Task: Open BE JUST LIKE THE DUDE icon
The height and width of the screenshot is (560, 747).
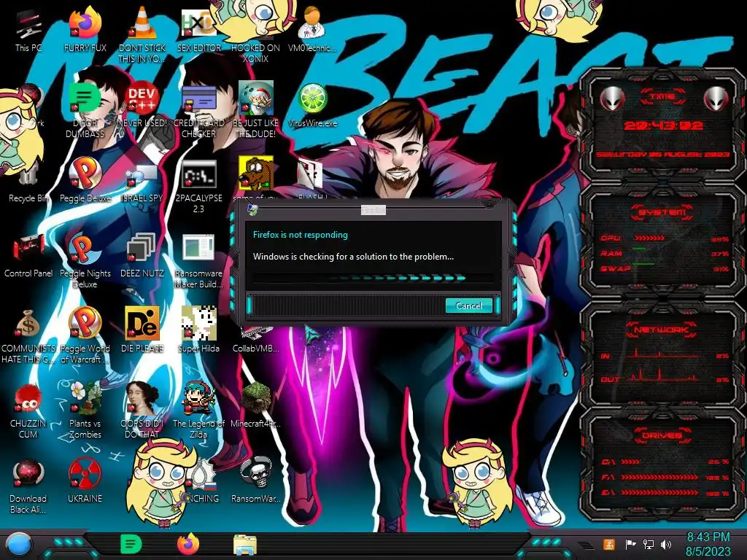Action: tap(255, 110)
